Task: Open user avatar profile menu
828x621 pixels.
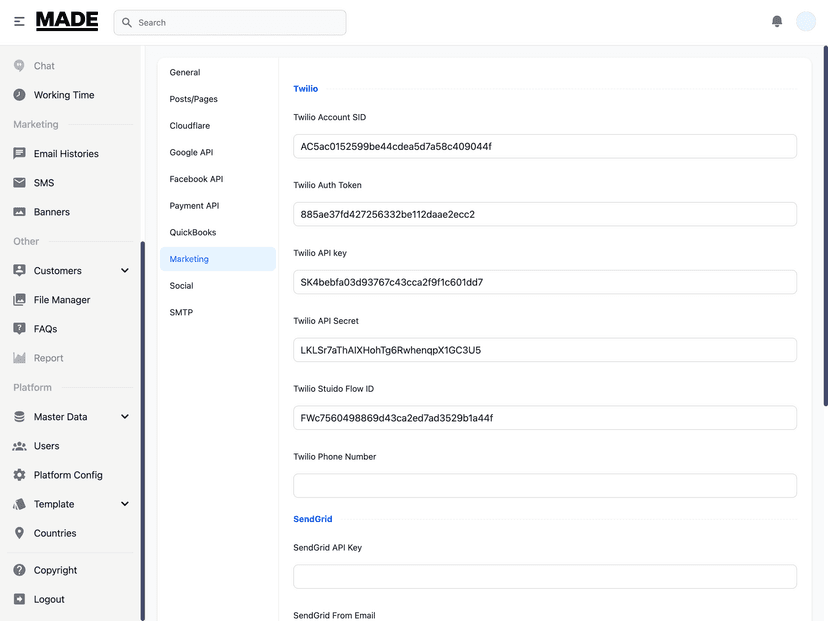Action: pyautogui.click(x=806, y=22)
